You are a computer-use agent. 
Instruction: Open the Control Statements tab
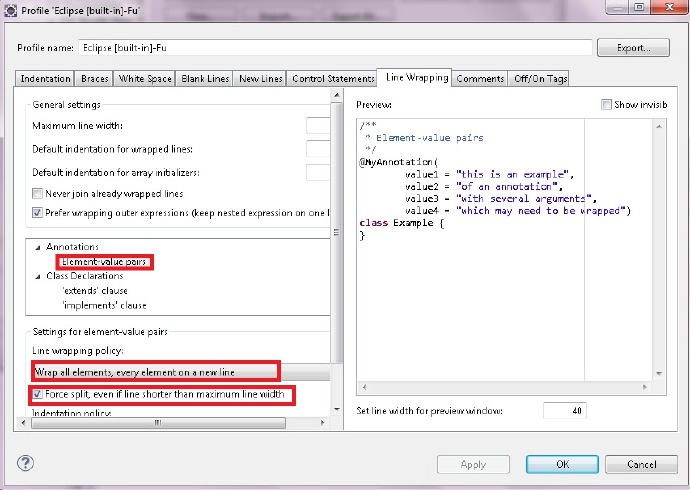[333, 79]
